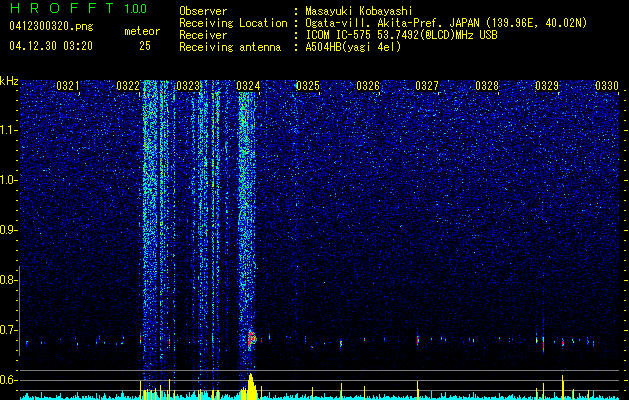Click receiver text ICOM IC-575
The image size is (629, 400).
[x=339, y=35]
